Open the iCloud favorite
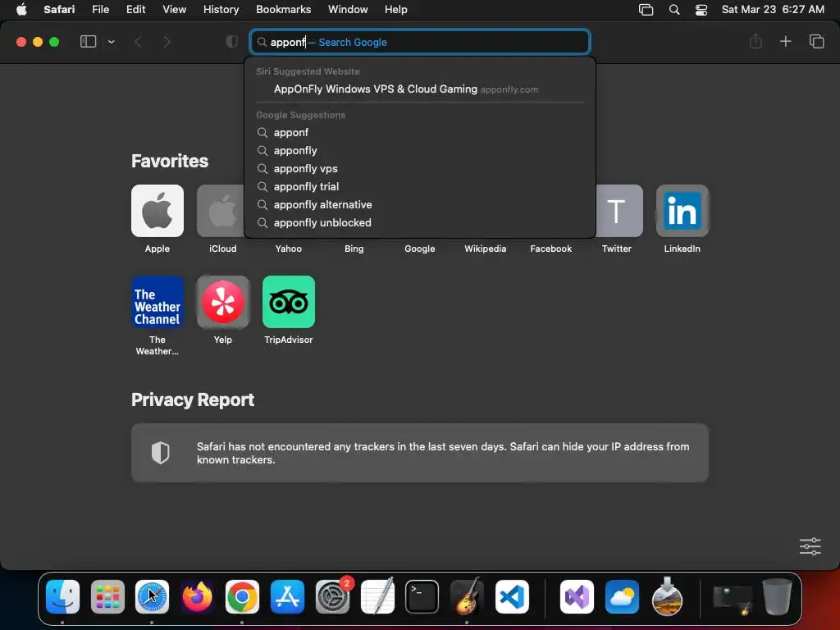The height and width of the screenshot is (630, 840). 221,211
